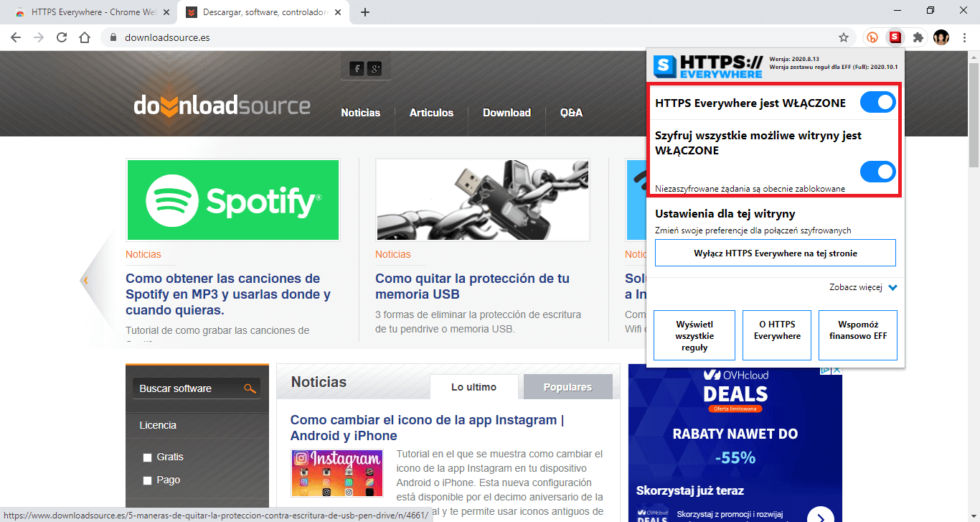Close the Descargar, software tab

[x=338, y=12]
